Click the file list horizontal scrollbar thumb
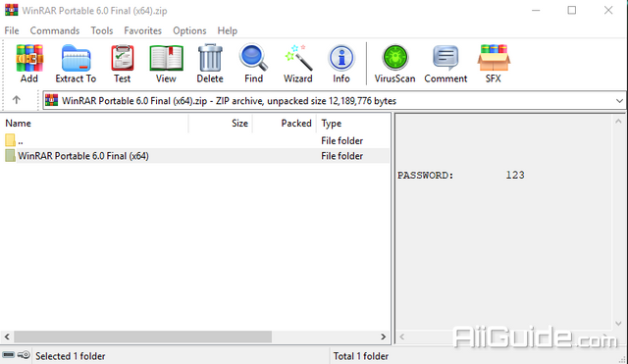The width and height of the screenshot is (628, 364). [x=143, y=337]
